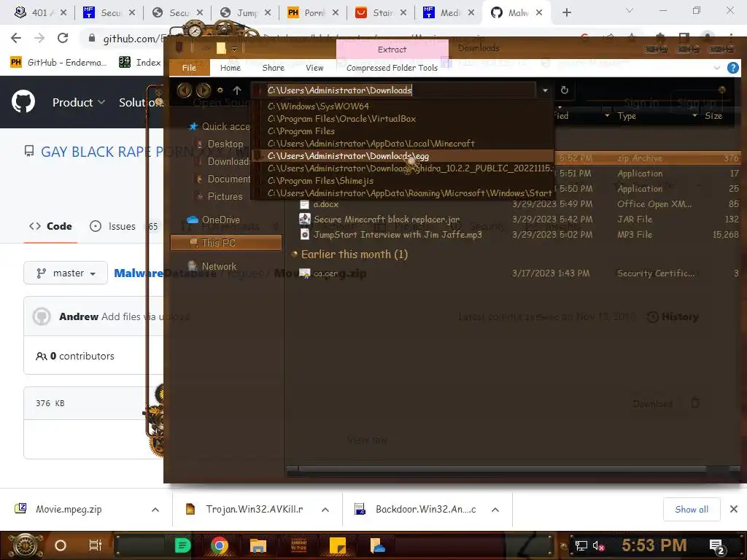Open a new Chrome tab with plus
The image size is (747, 560).
point(566,12)
